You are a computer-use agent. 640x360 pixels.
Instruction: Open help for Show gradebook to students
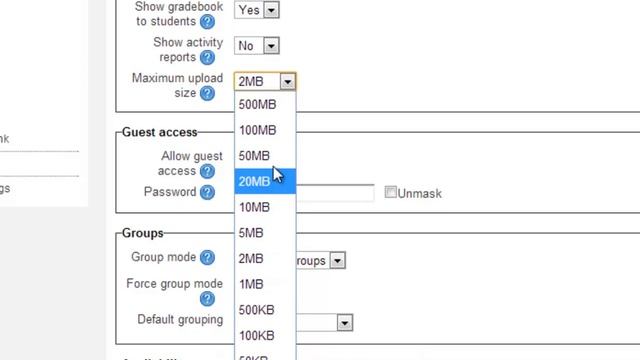pyautogui.click(x=207, y=22)
